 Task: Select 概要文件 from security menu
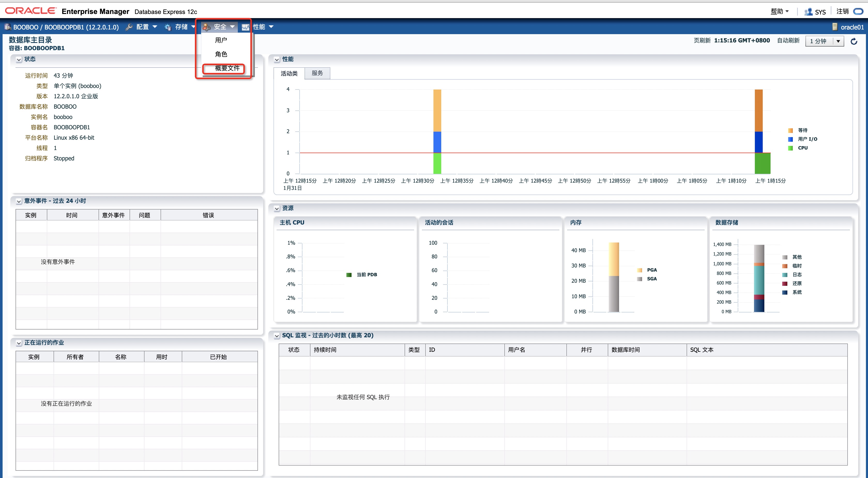tap(227, 68)
